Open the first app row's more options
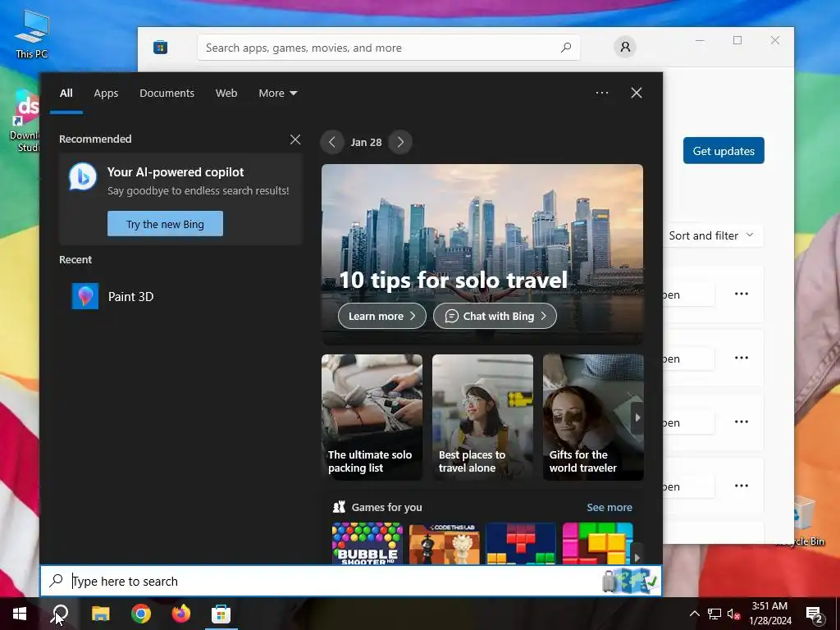This screenshot has width=840, height=630. coord(742,294)
